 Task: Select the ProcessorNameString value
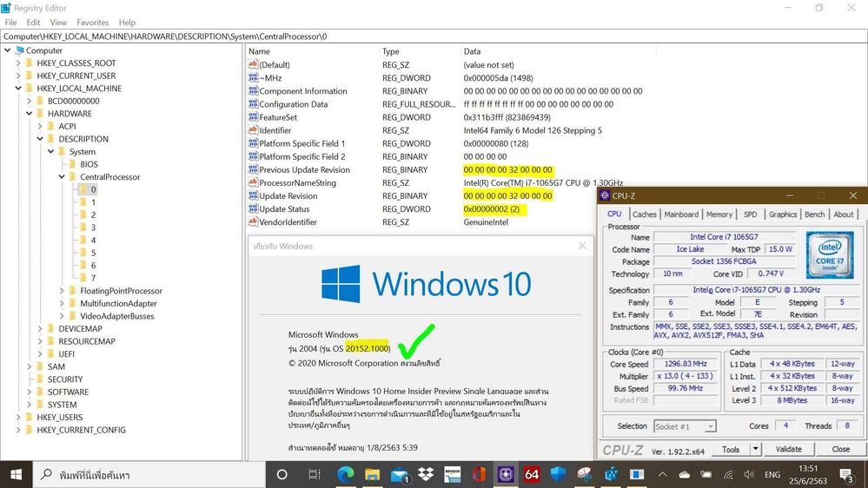297,182
